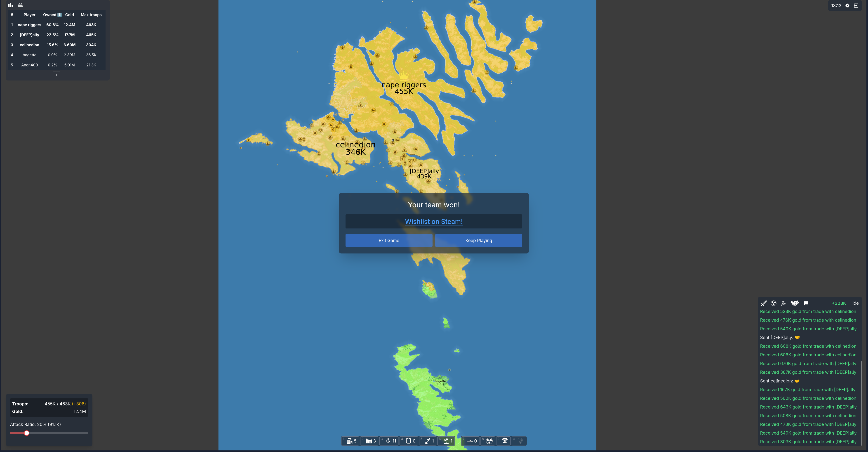Viewport: 868px width, 452px height.
Task: Switch to the team leaderboard tab
Action: tap(20, 5)
